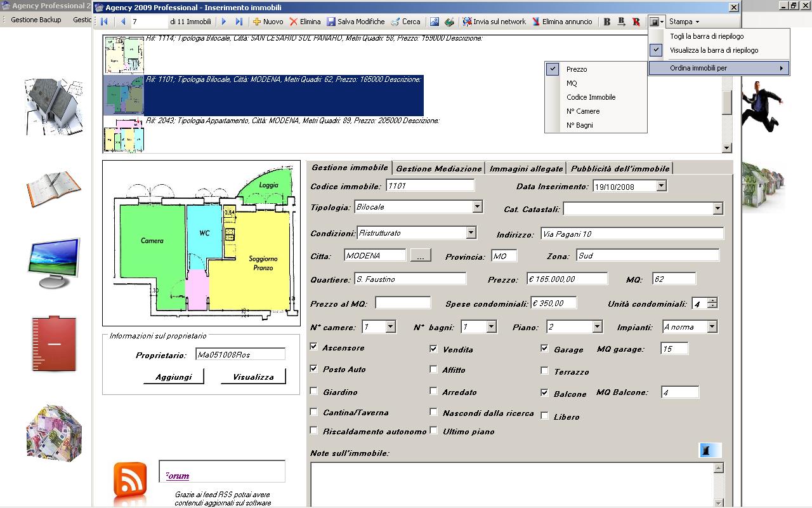Click the orange RSS feed icon
This screenshot has height=508, width=812.
[130, 480]
